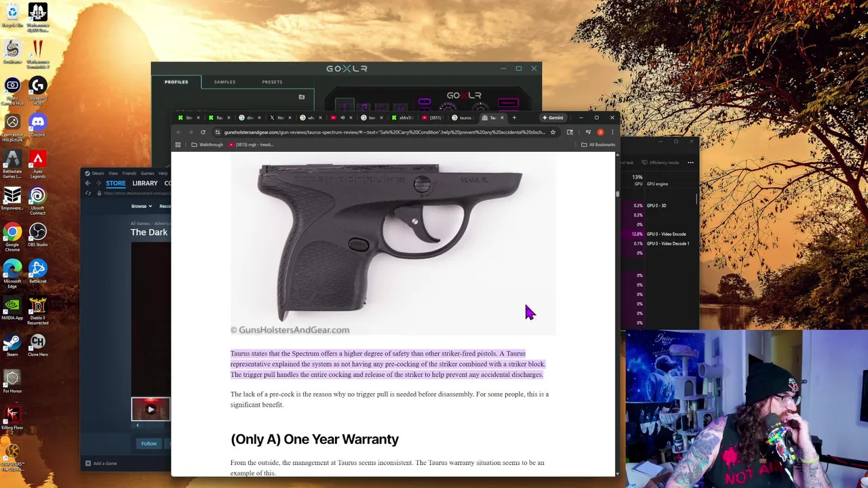Open Steam LIBRARY tab
868x488 pixels.
coord(145,183)
